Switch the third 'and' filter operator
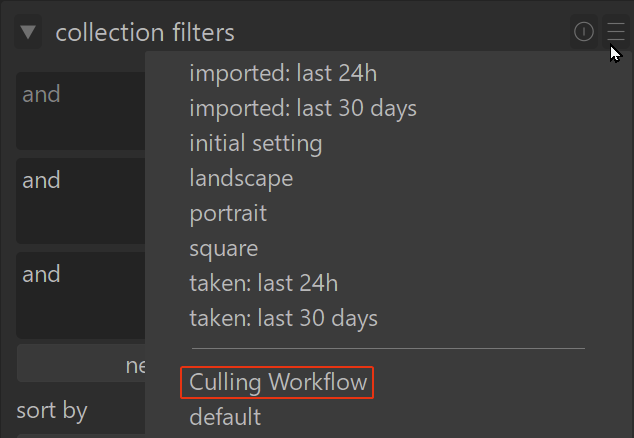Image resolution: width=634 pixels, height=438 pixels. [x=41, y=275]
